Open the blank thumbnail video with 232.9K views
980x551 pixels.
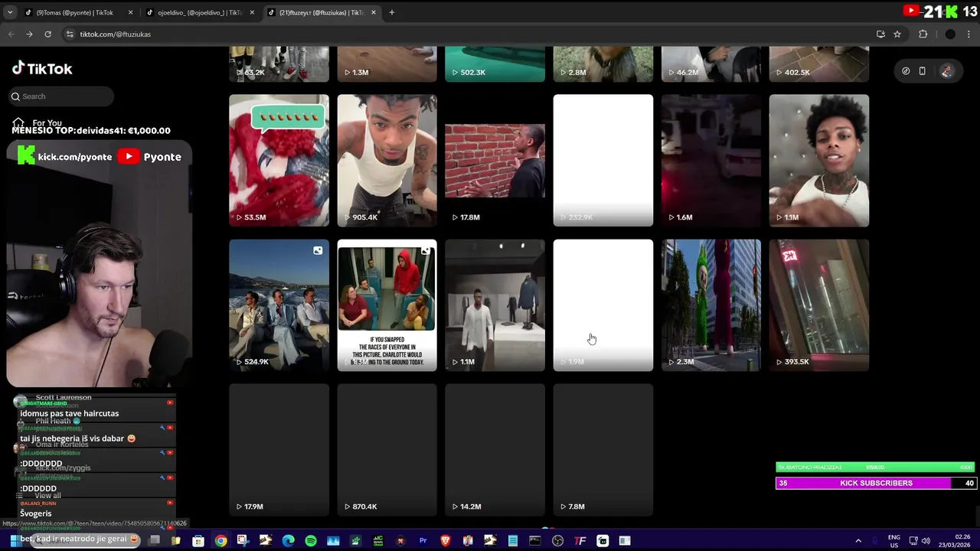pos(603,160)
